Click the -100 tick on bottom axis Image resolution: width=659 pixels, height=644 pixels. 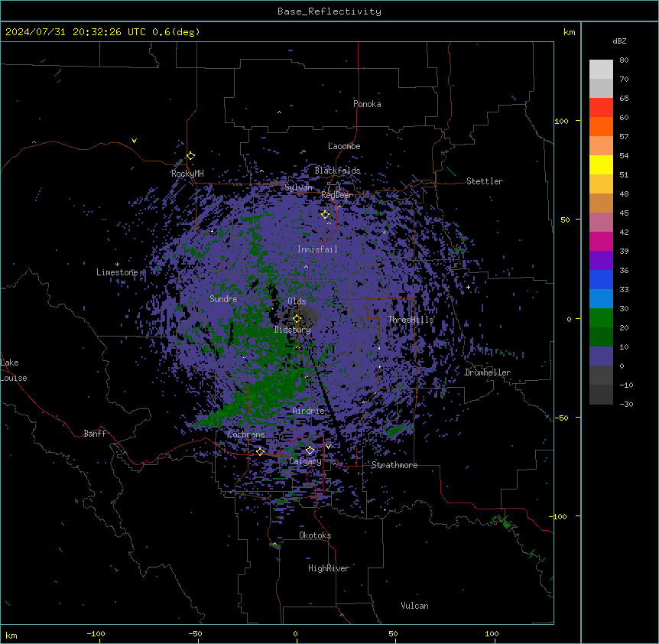96,633
